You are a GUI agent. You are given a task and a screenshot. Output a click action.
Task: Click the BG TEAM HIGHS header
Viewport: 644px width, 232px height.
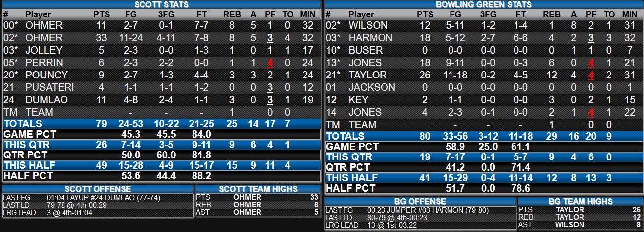(580, 201)
